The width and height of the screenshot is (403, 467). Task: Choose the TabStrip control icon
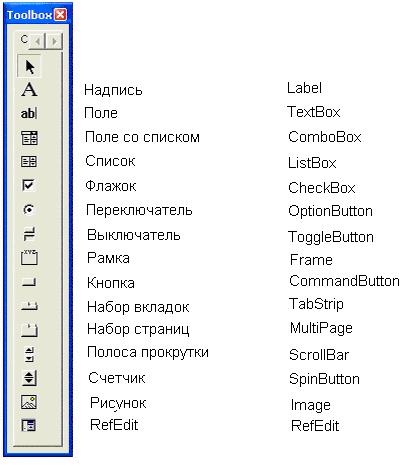pyautogui.click(x=29, y=306)
